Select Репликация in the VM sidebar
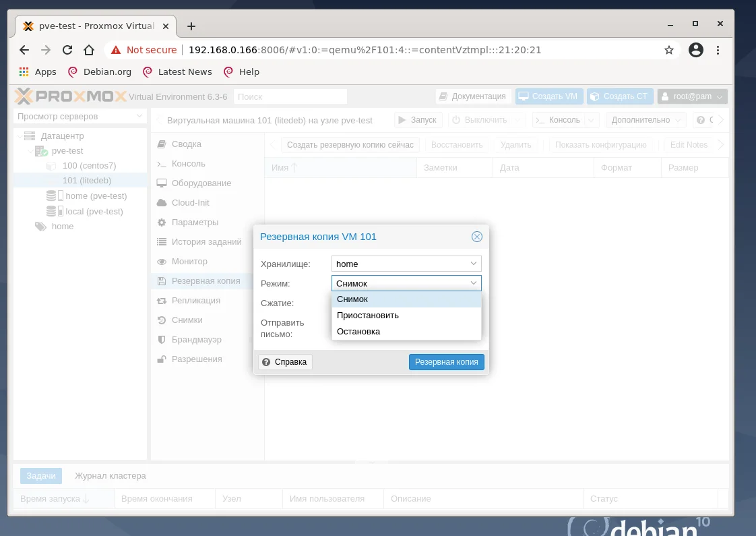The width and height of the screenshot is (756, 536). 195,300
